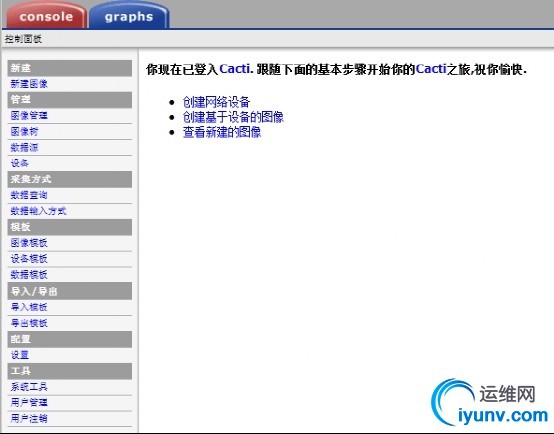Go to 图像树 in the sidebar
This screenshot has width=554, height=434.
tap(24, 131)
